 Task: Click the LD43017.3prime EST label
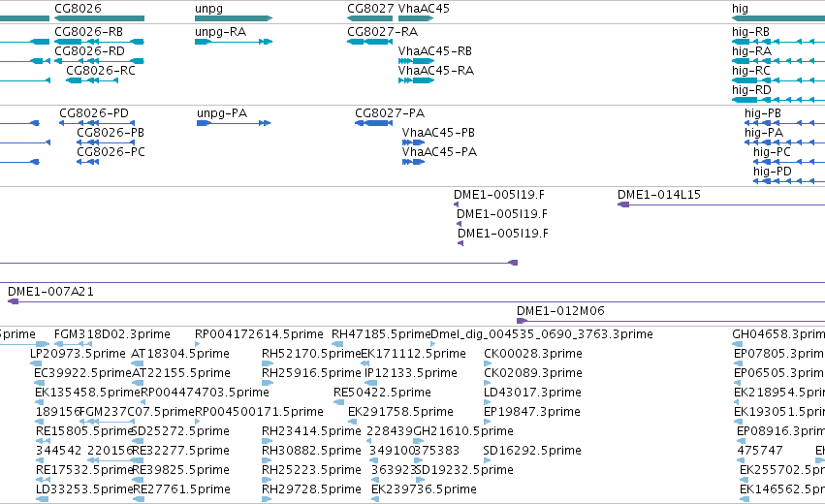532,393
